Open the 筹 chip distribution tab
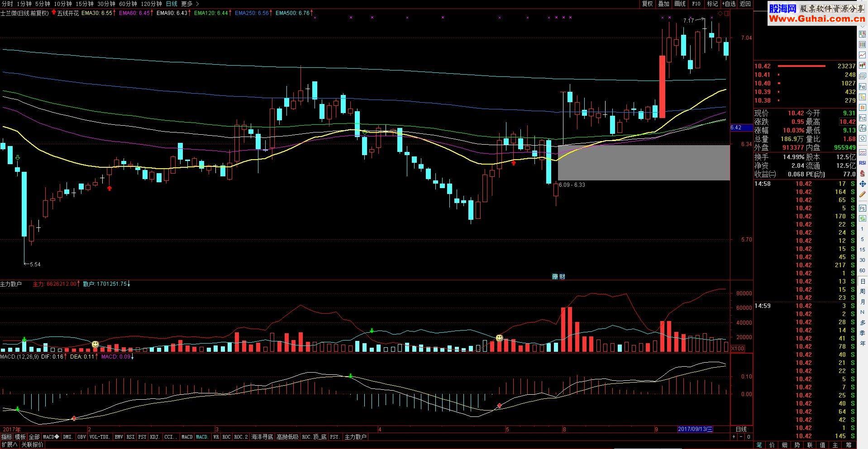The image size is (868, 449). (848, 445)
